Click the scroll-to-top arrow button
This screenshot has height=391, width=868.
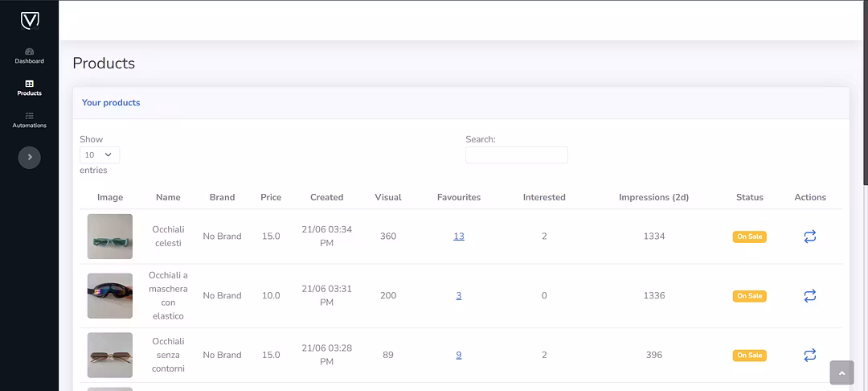click(x=841, y=372)
